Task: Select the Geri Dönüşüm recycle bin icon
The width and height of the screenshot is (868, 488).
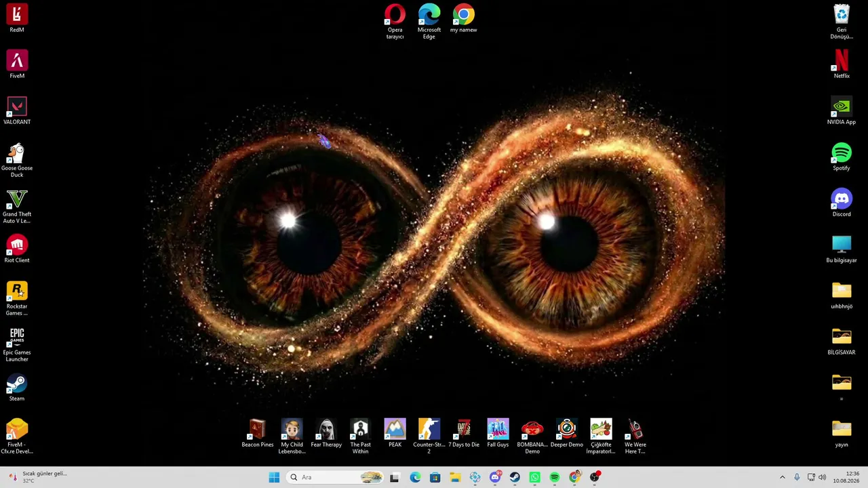Action: point(842,22)
